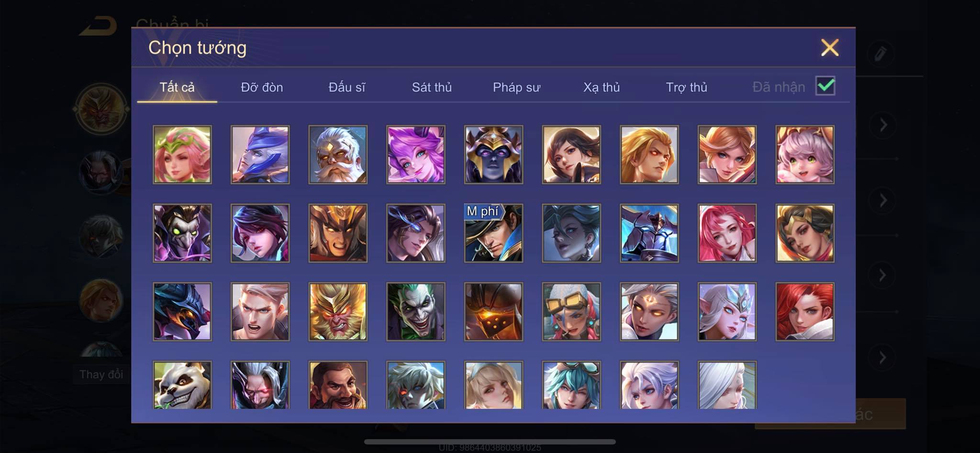Open the Trợ thủ tab
The image size is (980, 453).
[x=686, y=88]
